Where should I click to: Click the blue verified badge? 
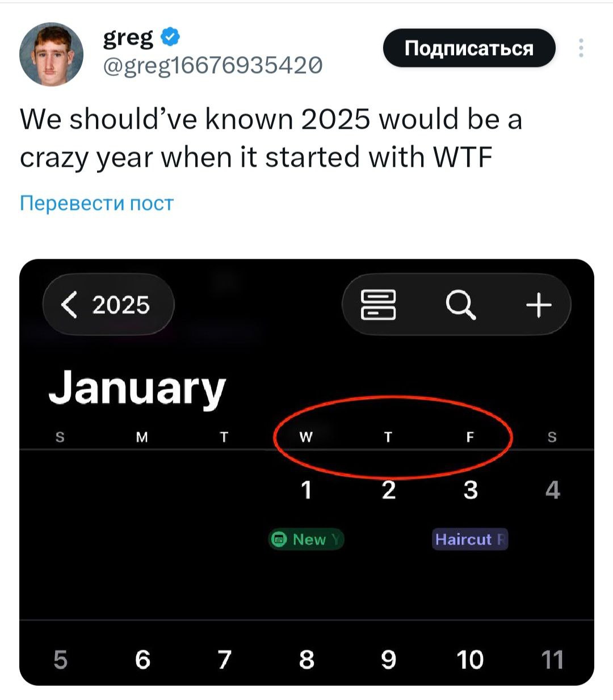tap(171, 37)
